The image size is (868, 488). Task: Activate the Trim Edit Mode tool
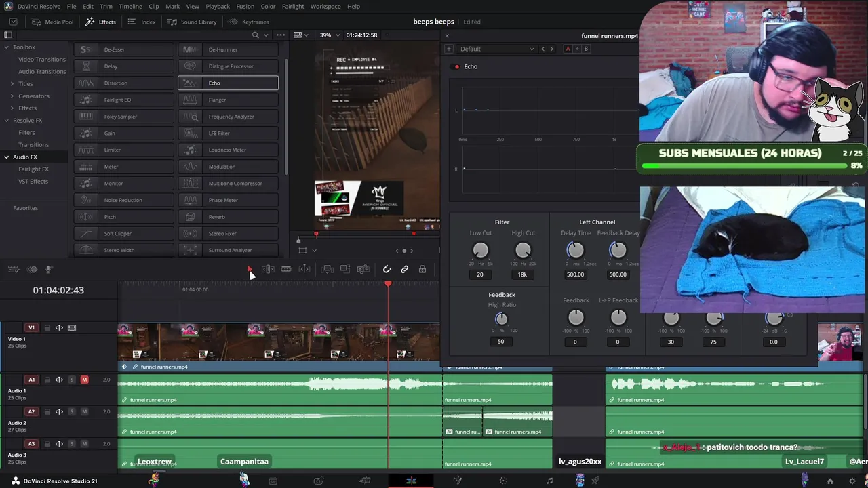click(268, 270)
